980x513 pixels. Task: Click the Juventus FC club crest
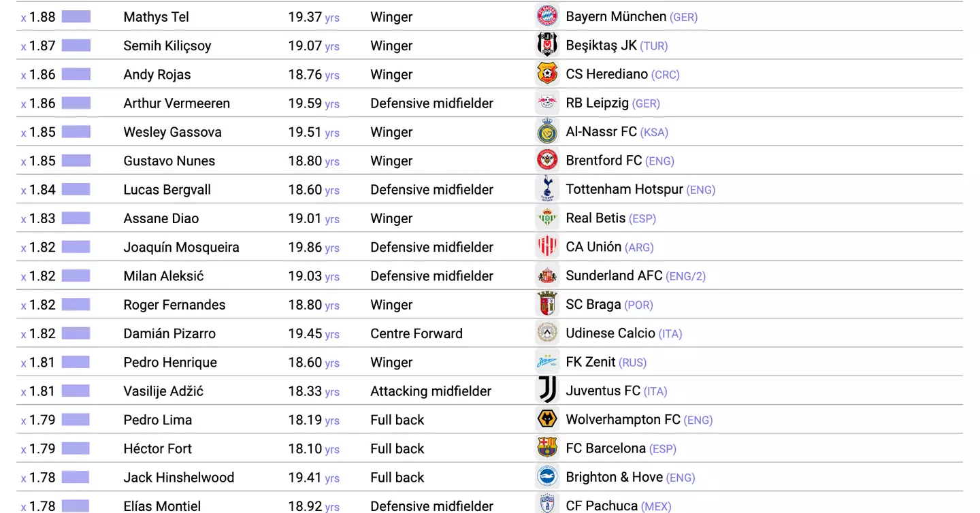click(547, 390)
